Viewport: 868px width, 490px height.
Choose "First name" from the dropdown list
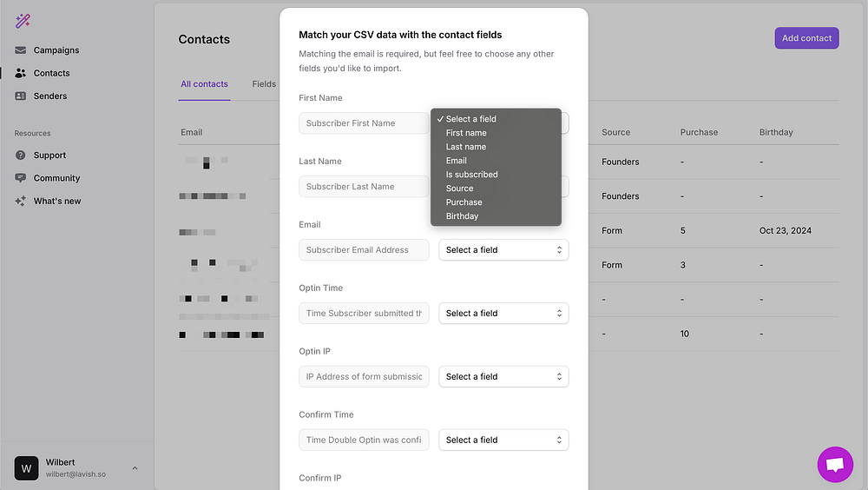tap(466, 133)
